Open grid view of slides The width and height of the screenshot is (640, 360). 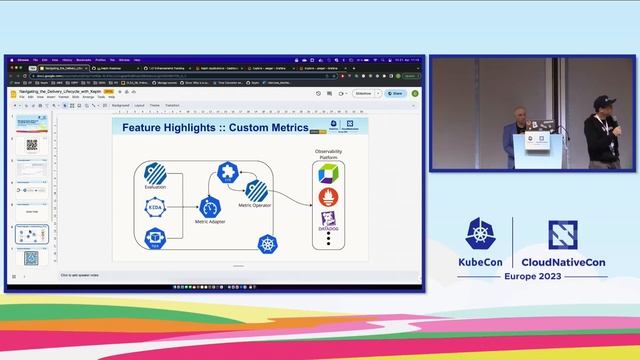[14, 276]
